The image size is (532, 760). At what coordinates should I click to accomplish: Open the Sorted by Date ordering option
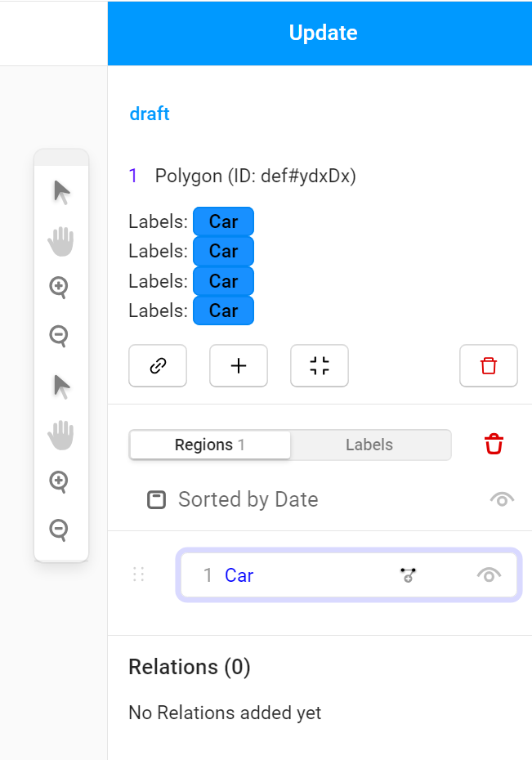click(248, 499)
